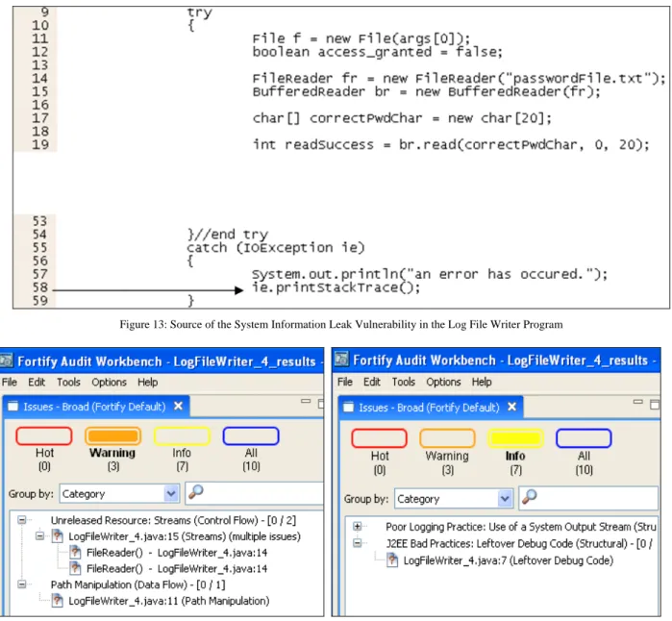Select Issues - Broad tab in left window
Image resolution: width=672 pixels, height=621 pixels.
pos(94,407)
